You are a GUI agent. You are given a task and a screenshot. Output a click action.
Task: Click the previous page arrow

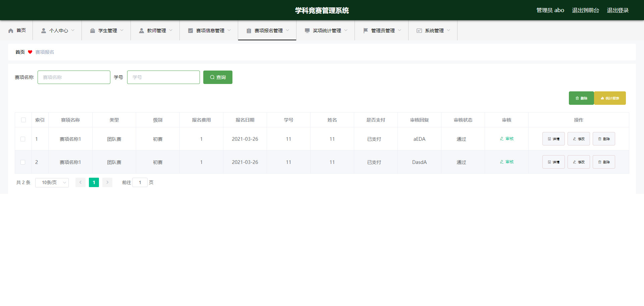pos(80,182)
